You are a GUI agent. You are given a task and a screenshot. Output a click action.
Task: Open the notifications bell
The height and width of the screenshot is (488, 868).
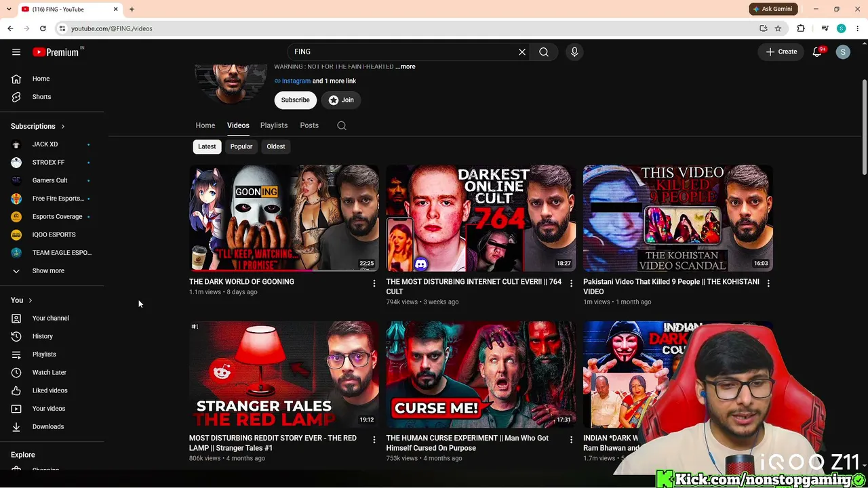coord(817,52)
